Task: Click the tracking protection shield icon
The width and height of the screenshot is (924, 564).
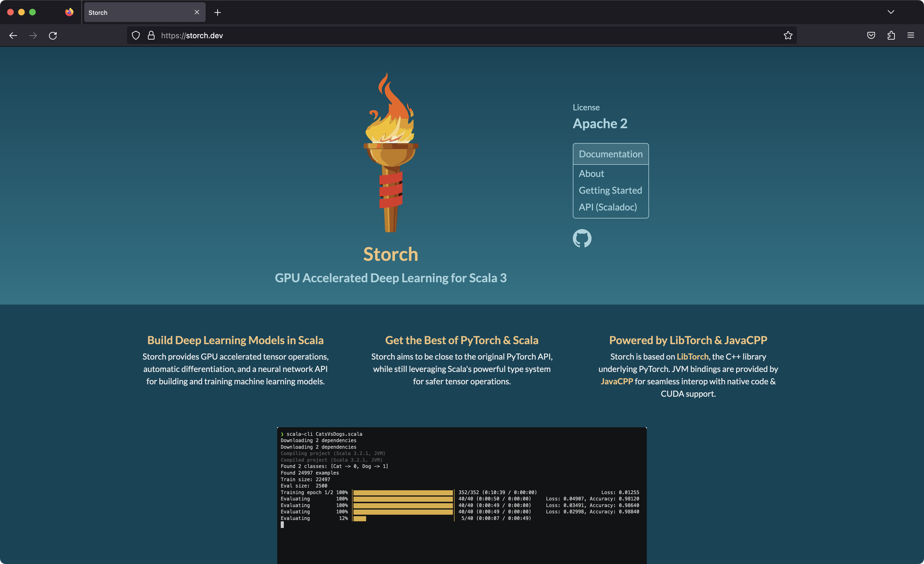Action: (x=136, y=36)
